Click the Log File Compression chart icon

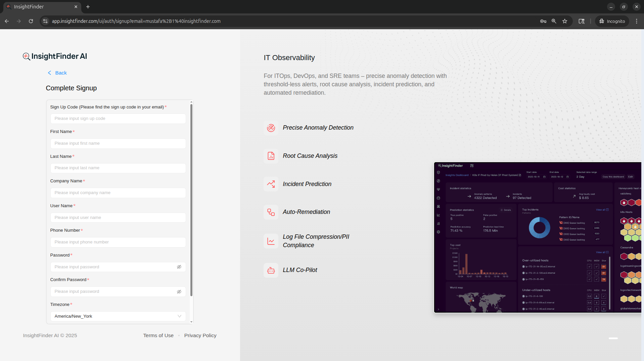coord(271,241)
